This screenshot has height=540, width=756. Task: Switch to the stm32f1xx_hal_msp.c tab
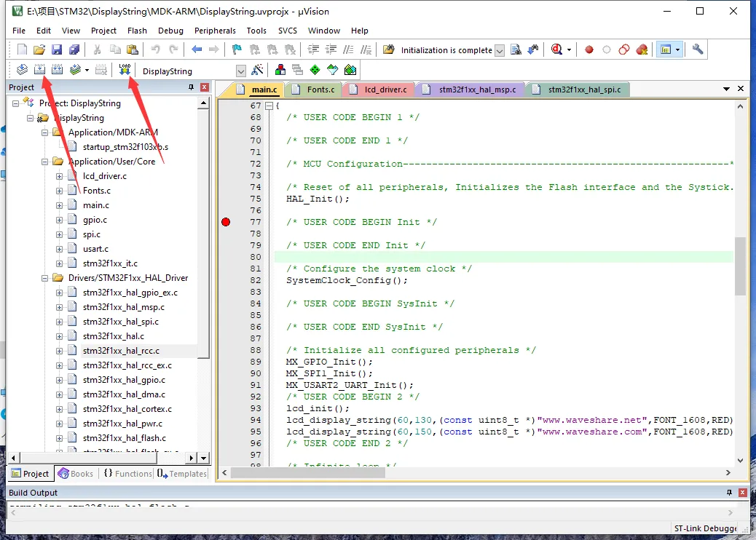tap(470, 90)
